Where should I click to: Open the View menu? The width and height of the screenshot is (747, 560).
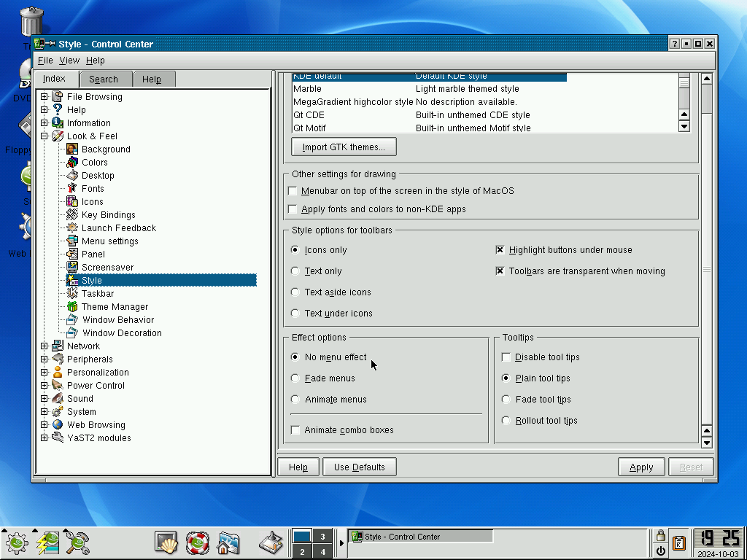tap(69, 61)
